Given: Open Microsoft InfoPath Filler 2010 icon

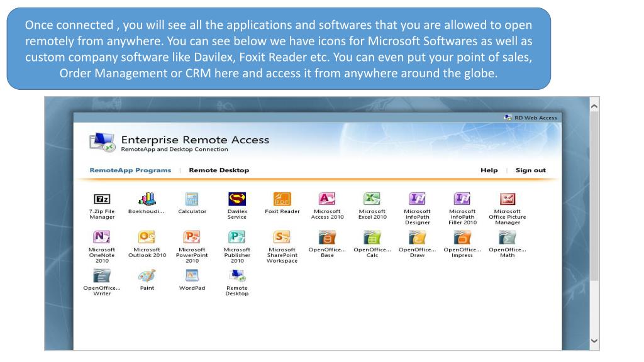Looking at the screenshot, I should [462, 199].
